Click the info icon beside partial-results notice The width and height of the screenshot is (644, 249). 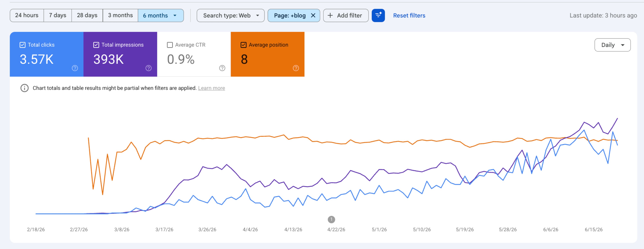[x=24, y=88]
